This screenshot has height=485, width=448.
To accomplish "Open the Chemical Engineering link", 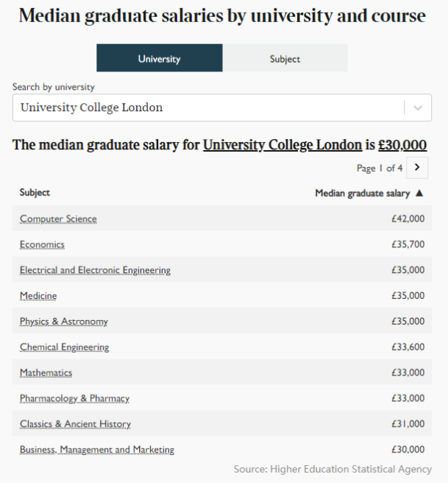I will [64, 347].
